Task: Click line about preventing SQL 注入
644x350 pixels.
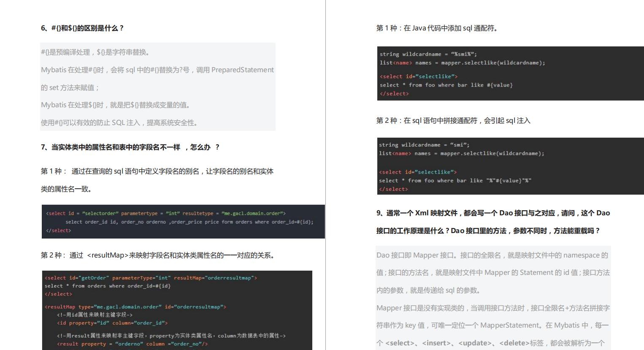Action: [120, 123]
